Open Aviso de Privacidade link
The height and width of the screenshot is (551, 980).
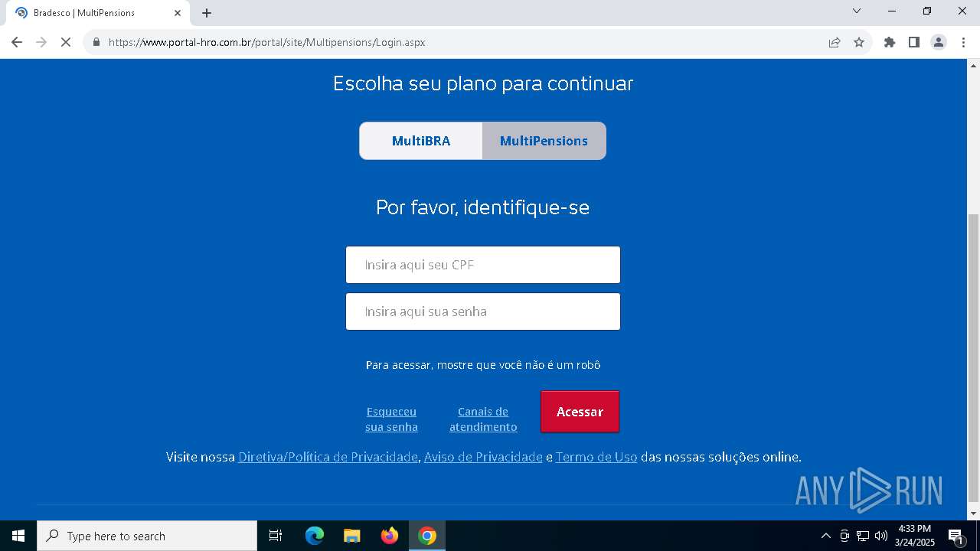tap(483, 457)
